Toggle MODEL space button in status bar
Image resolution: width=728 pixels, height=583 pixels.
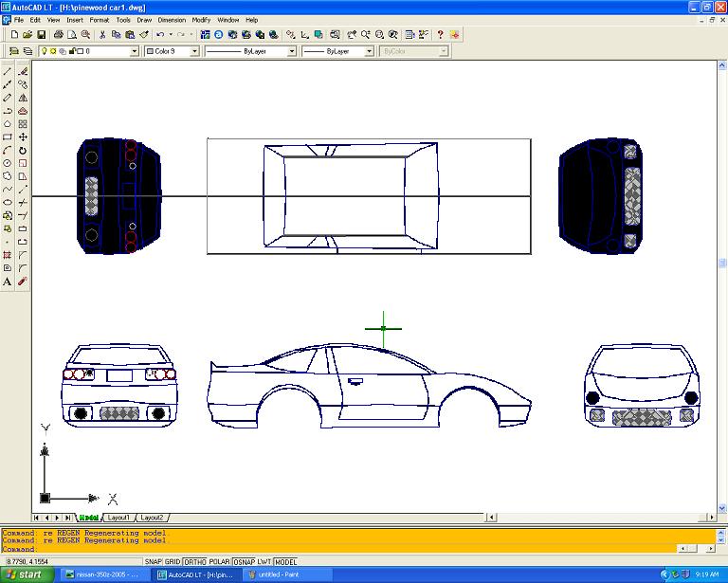pyautogui.click(x=285, y=561)
